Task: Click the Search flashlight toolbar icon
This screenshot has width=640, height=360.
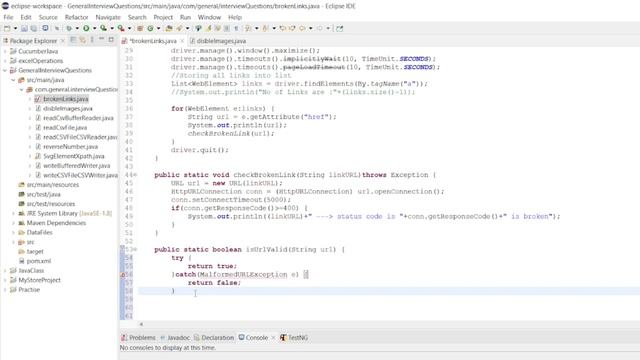Action: (x=179, y=28)
